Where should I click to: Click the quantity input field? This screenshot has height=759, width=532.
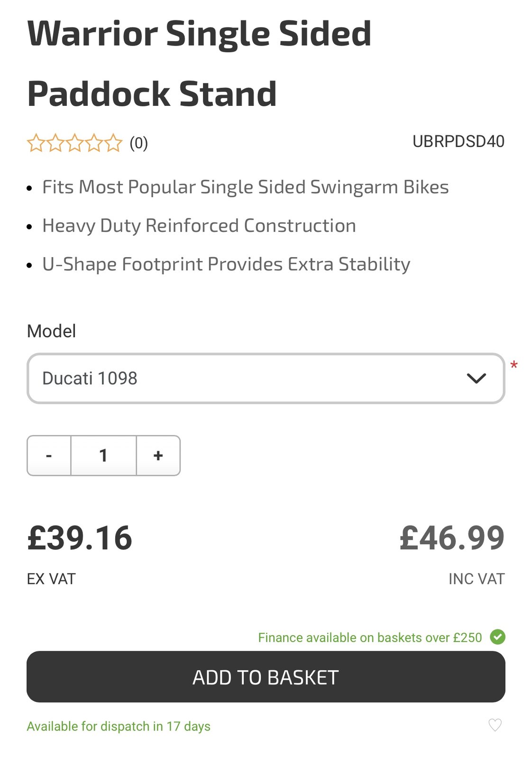(103, 455)
